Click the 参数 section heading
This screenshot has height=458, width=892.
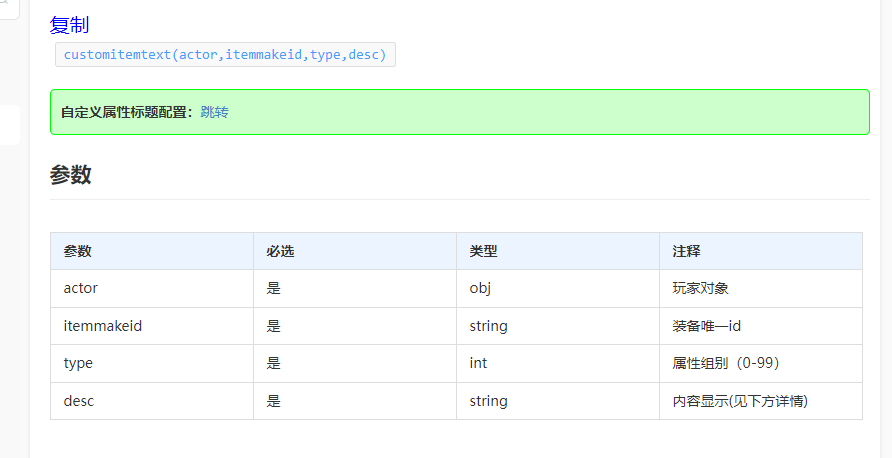(x=71, y=175)
